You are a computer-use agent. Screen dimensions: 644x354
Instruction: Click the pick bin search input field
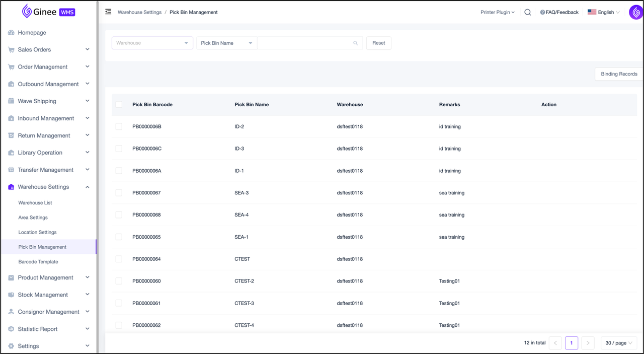305,43
